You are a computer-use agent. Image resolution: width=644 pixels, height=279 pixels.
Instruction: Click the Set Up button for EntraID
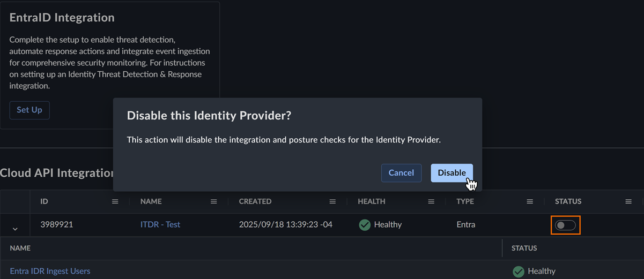tap(29, 110)
